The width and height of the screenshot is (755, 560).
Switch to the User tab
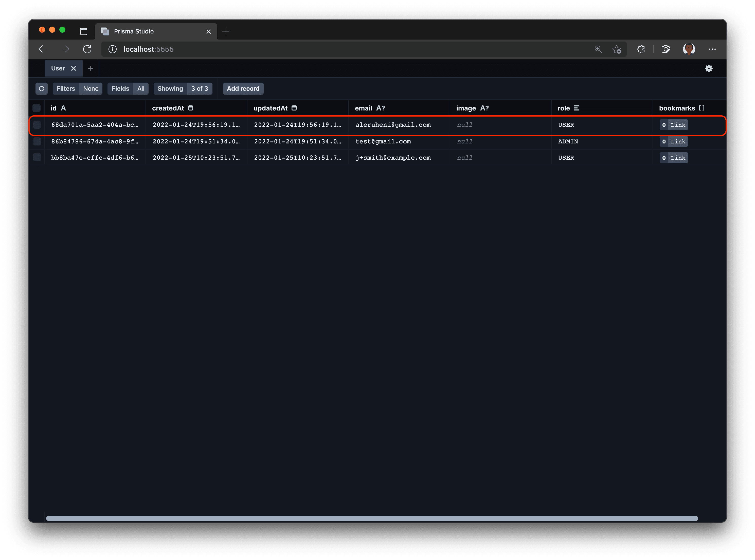[58, 68]
